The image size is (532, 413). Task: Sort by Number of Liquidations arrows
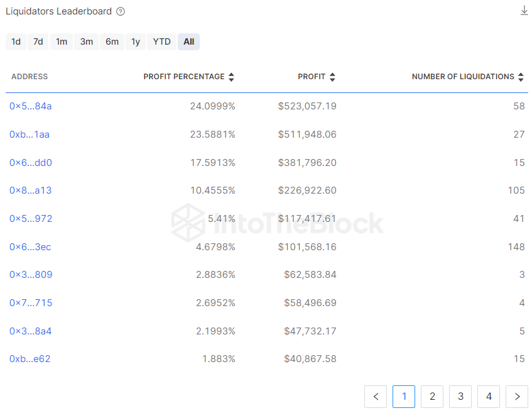click(521, 77)
